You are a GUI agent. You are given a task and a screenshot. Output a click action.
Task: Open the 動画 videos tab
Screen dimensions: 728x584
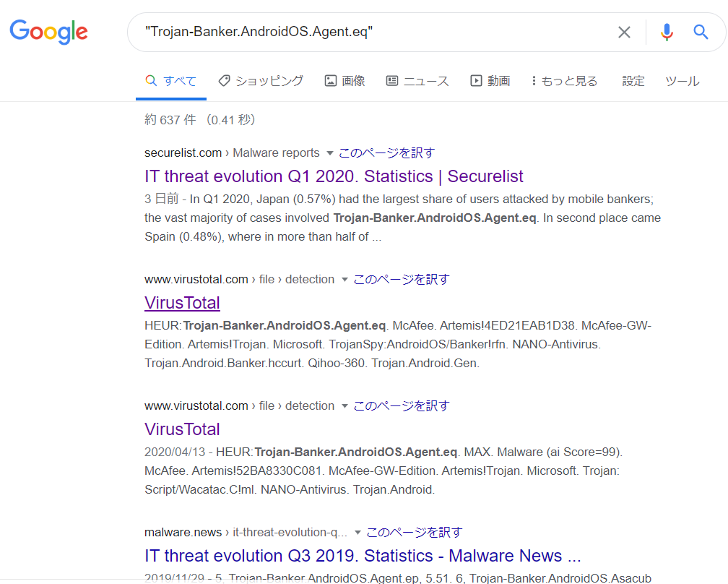[x=490, y=81]
